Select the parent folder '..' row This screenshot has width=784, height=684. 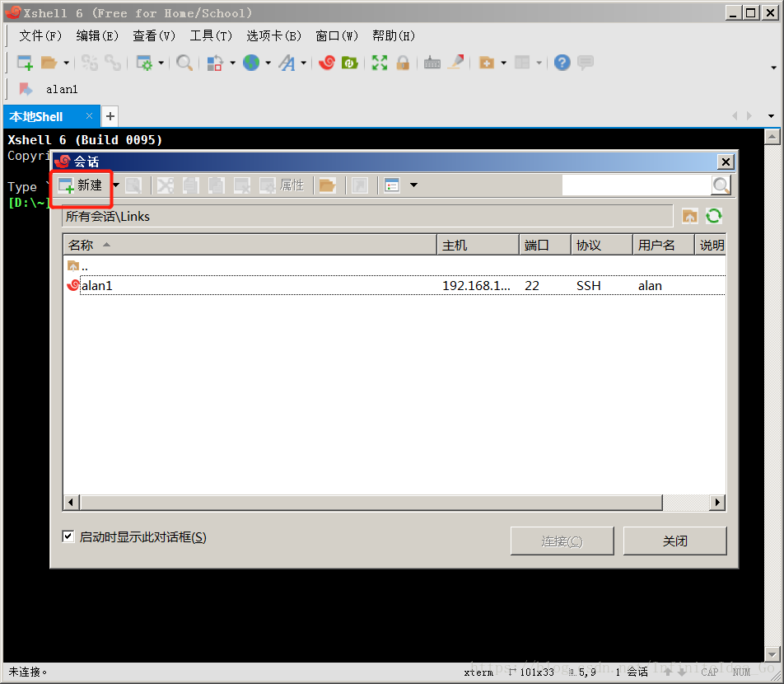coord(394,265)
